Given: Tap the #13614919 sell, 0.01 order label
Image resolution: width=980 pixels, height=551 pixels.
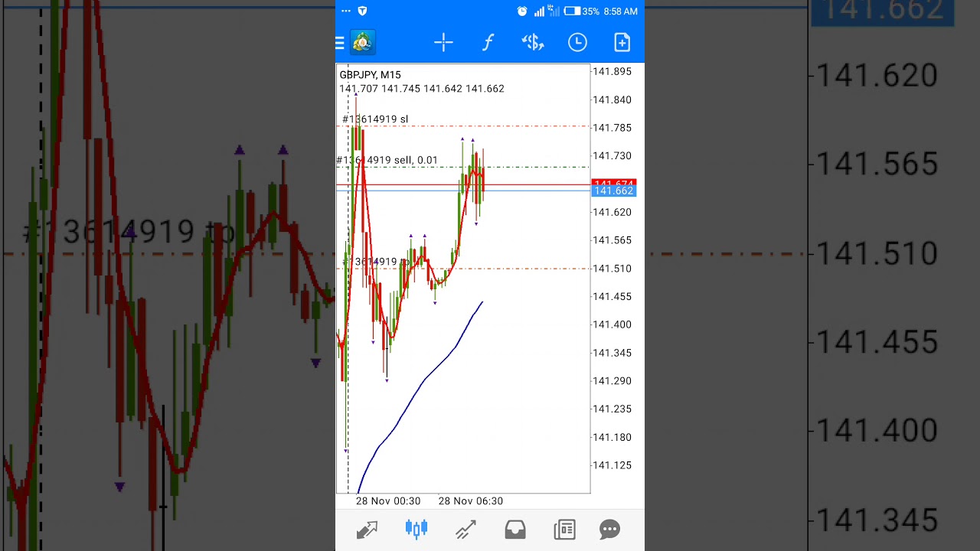Looking at the screenshot, I should [387, 161].
